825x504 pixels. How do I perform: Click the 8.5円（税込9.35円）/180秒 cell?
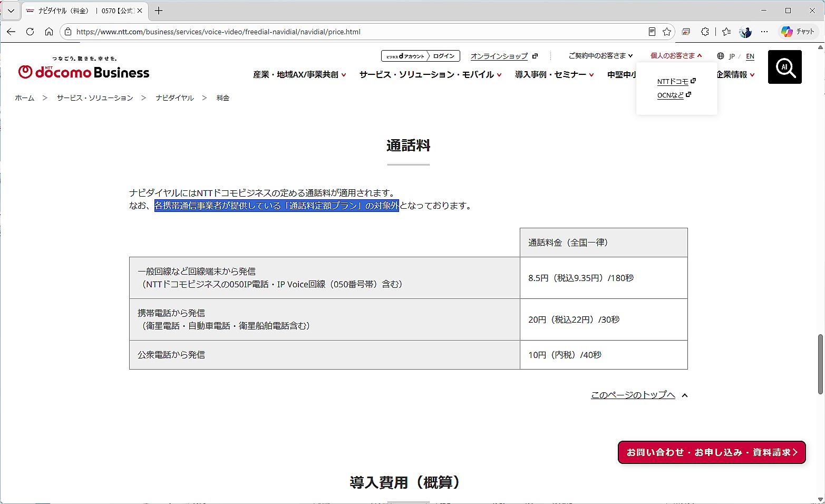coord(604,278)
